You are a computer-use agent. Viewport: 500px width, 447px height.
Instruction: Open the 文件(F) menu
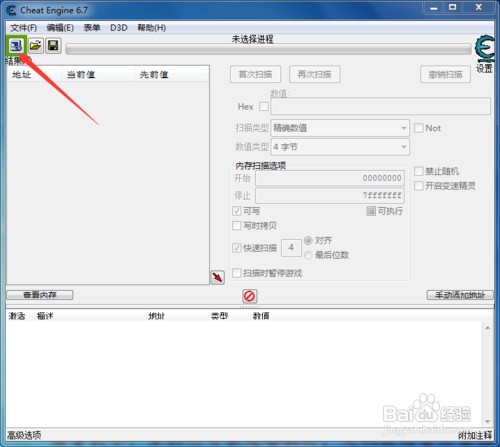pos(24,28)
